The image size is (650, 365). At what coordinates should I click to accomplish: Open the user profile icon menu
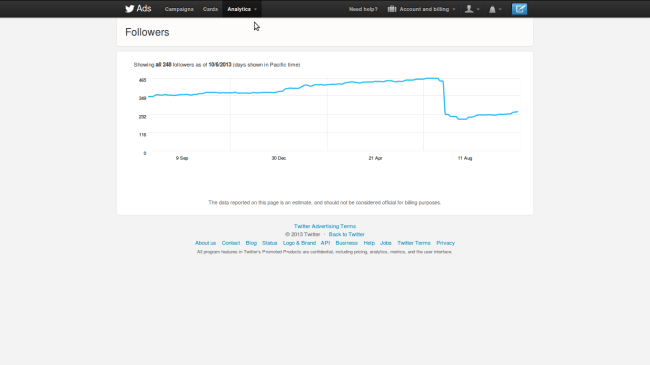point(472,9)
